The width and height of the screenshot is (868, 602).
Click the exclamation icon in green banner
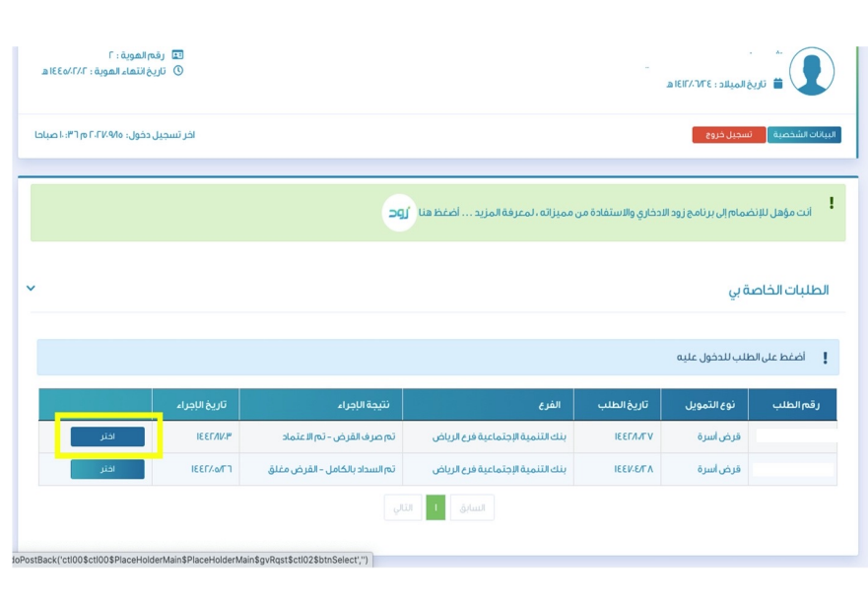(x=831, y=203)
